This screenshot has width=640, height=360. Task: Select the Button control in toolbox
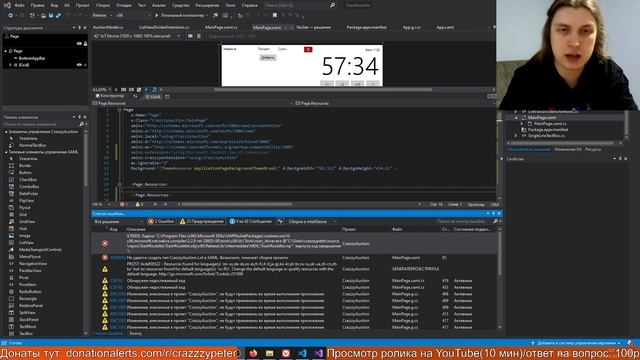tap(25, 173)
